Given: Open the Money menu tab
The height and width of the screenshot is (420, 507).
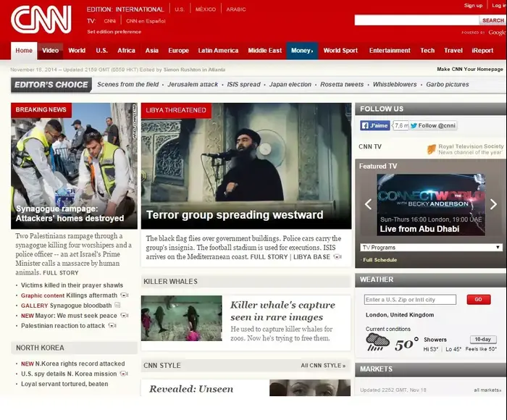Looking at the screenshot, I should point(302,51).
